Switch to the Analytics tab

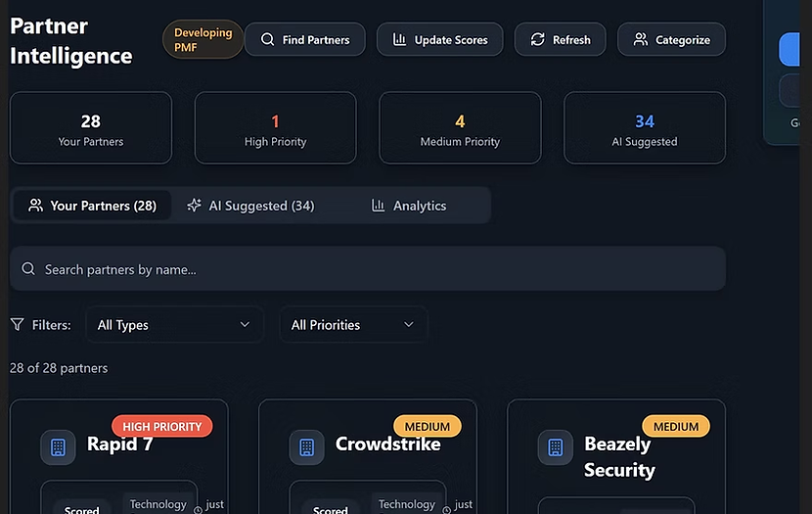pos(409,206)
